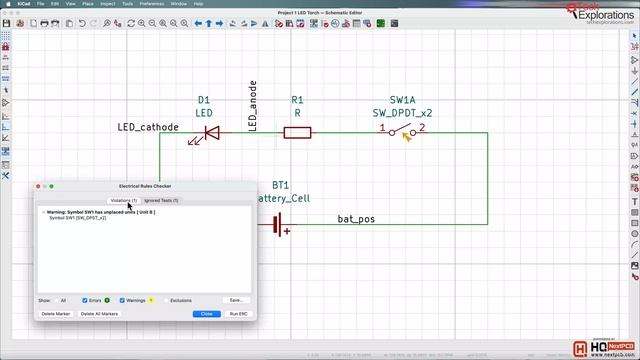Select the Add Text 'T' tool
This screenshot has width=640, height=360.
pos(634,202)
